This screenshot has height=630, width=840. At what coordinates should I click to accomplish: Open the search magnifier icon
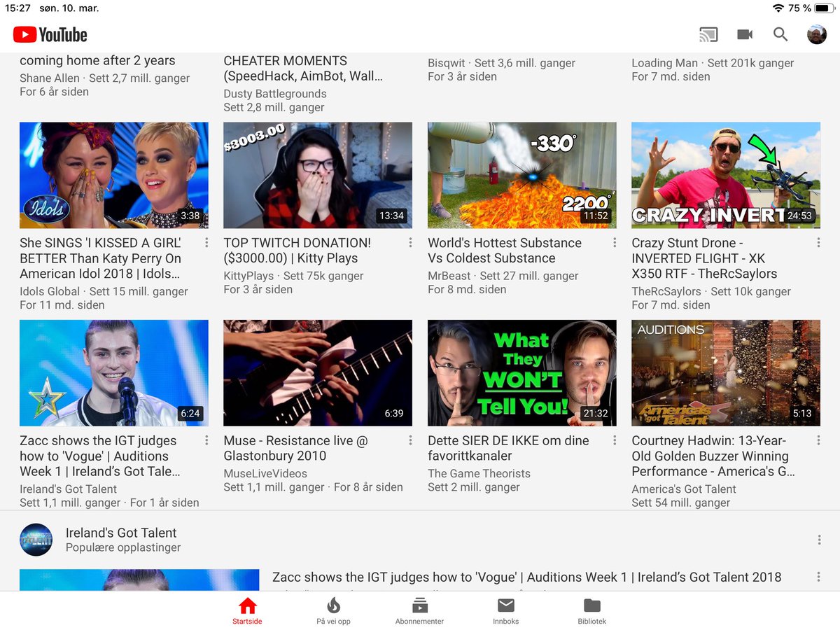pos(780,34)
